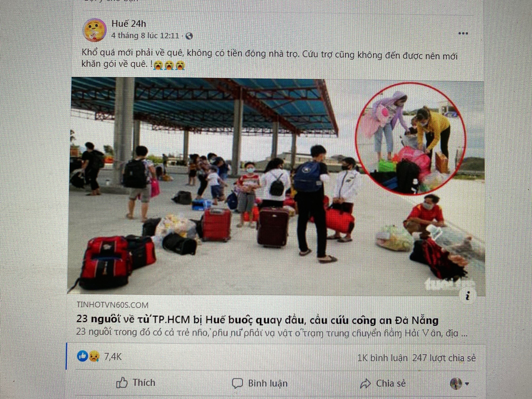Screen dimensions: 532x399
Task: Click the Thích like button
Action: (x=136, y=383)
